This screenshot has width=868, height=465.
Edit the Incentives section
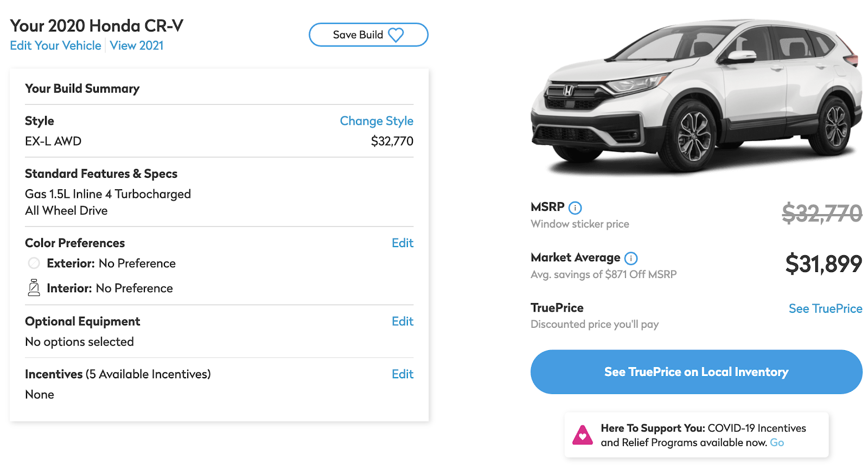click(403, 374)
